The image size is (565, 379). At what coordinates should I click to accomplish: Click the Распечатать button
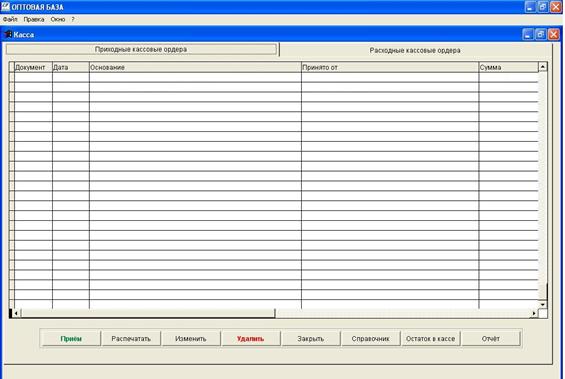click(131, 339)
